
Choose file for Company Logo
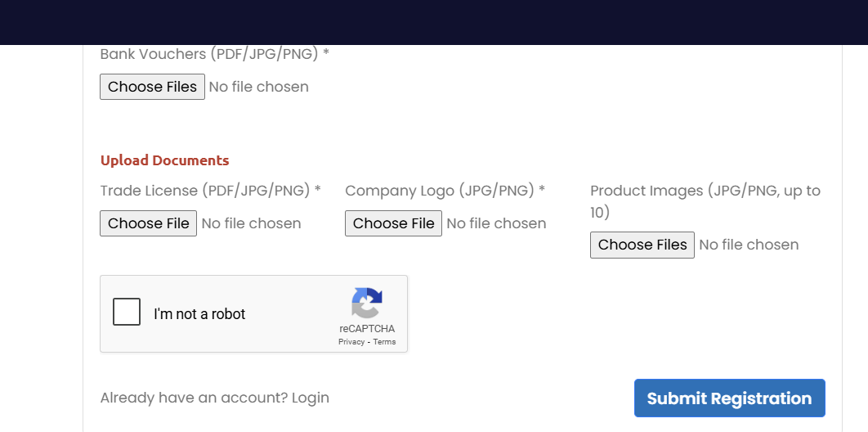(394, 223)
